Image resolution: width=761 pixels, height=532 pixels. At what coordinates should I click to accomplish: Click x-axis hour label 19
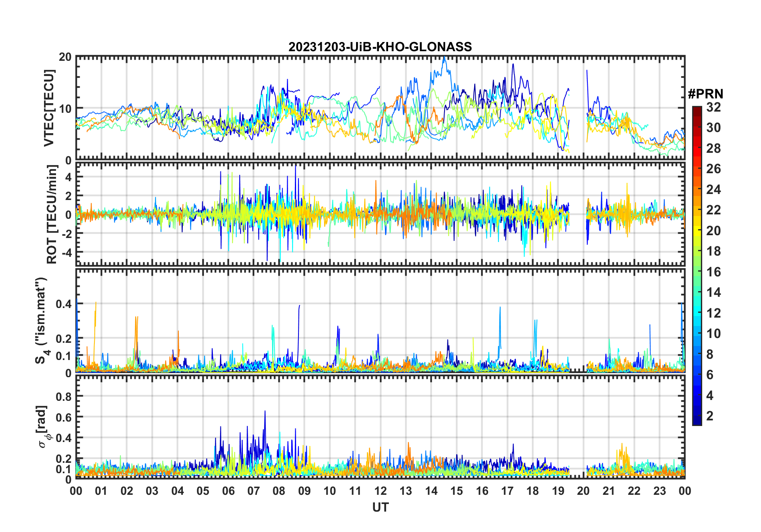(558, 491)
